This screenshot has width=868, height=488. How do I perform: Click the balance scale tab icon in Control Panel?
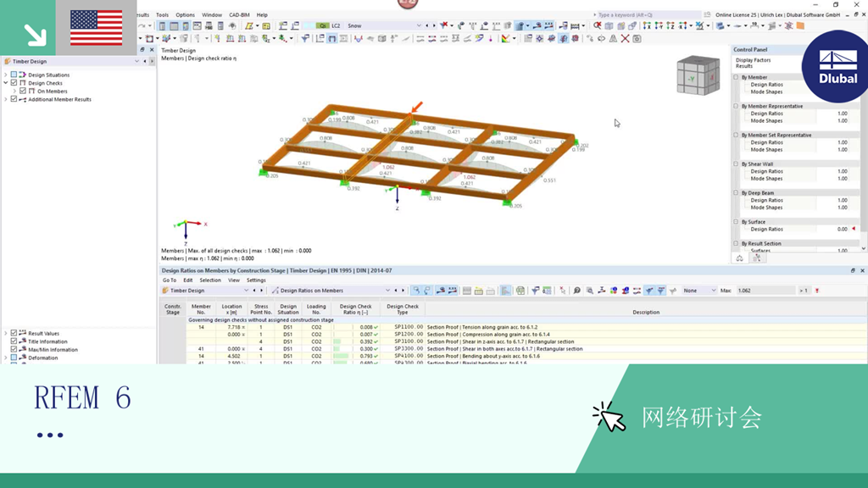tap(739, 258)
